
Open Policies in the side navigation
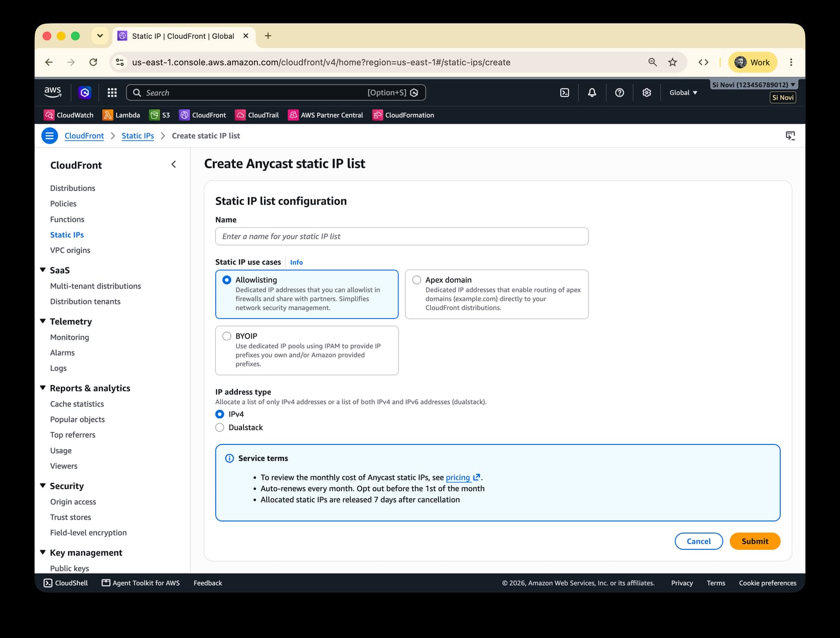64,204
